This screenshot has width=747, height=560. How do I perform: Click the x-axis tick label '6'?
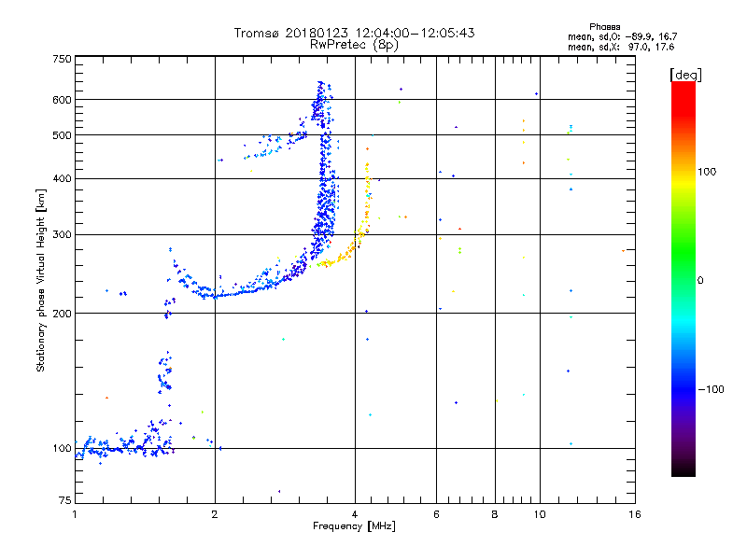[436, 514]
